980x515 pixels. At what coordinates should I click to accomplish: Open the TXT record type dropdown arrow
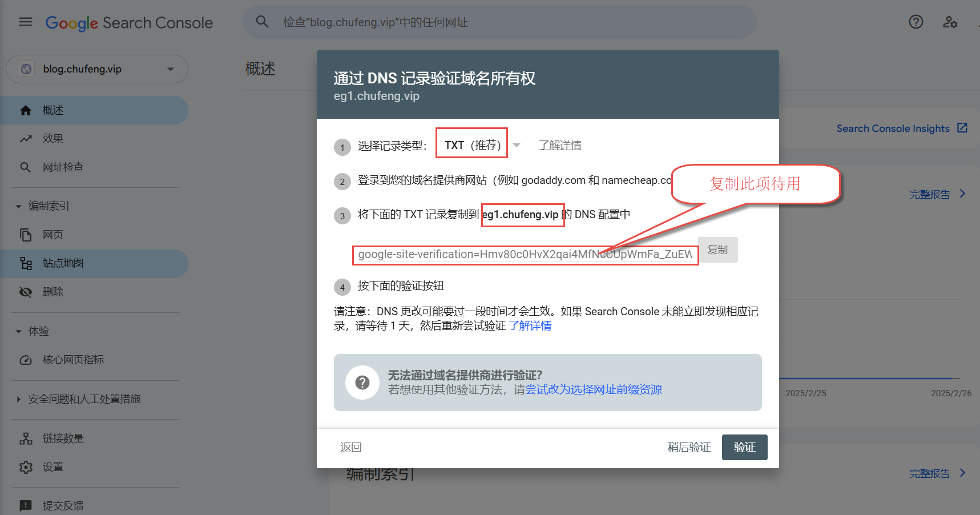(517, 145)
